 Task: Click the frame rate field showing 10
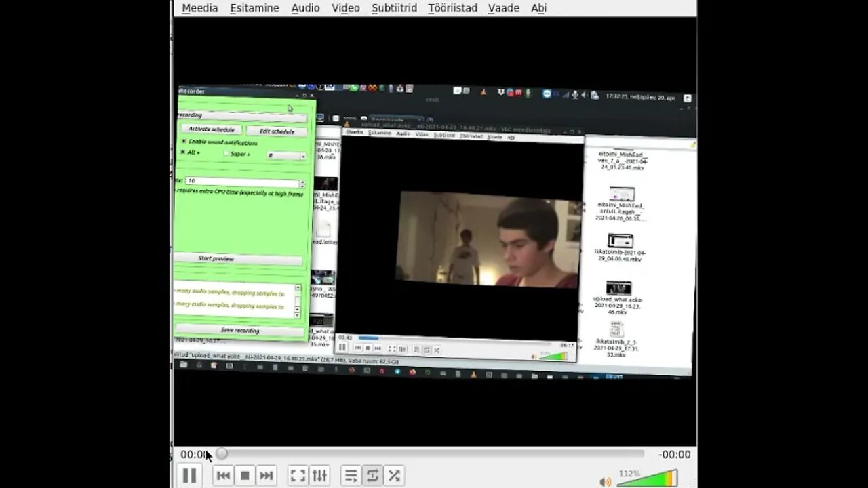[241, 182]
